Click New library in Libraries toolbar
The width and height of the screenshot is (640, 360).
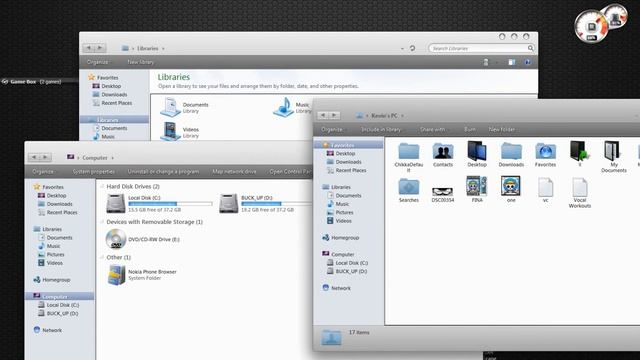141,62
